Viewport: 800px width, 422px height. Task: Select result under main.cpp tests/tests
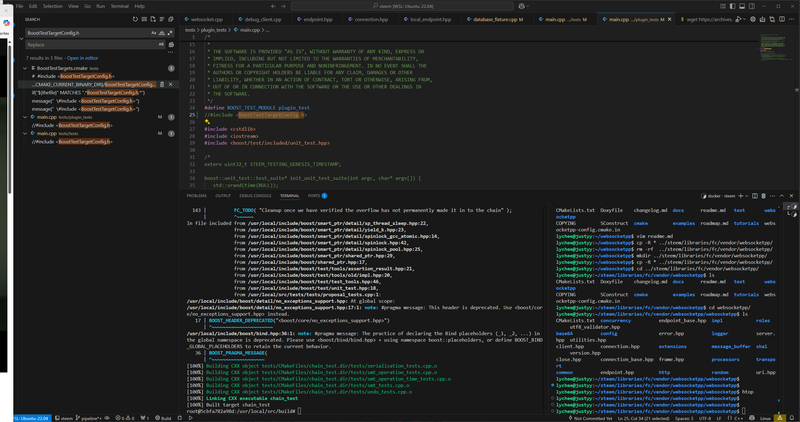72,141
